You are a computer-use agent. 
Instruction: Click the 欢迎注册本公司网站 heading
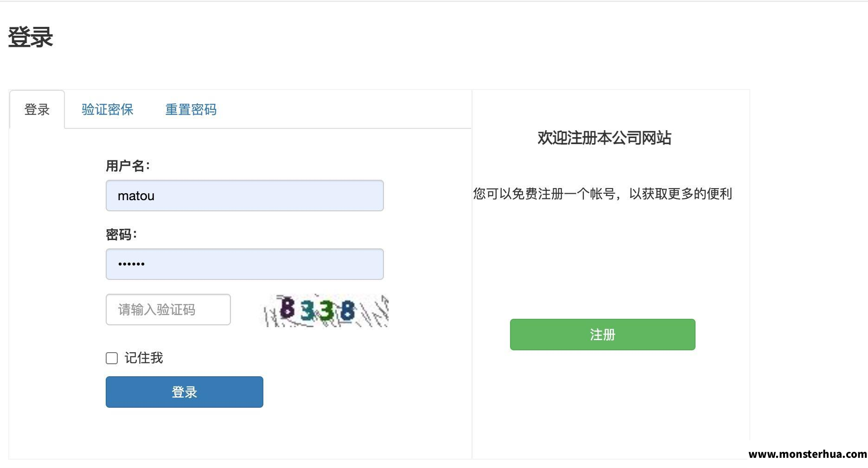pos(604,138)
